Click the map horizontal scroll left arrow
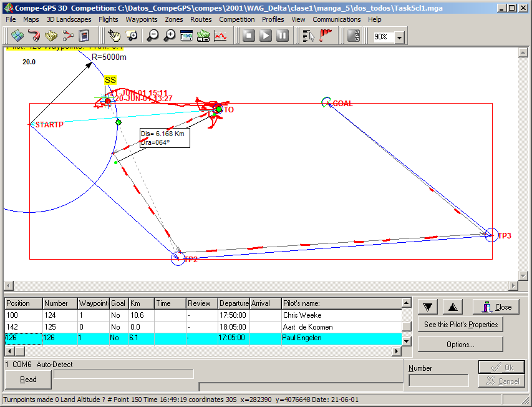The width and height of the screenshot is (532, 407). click(9, 286)
